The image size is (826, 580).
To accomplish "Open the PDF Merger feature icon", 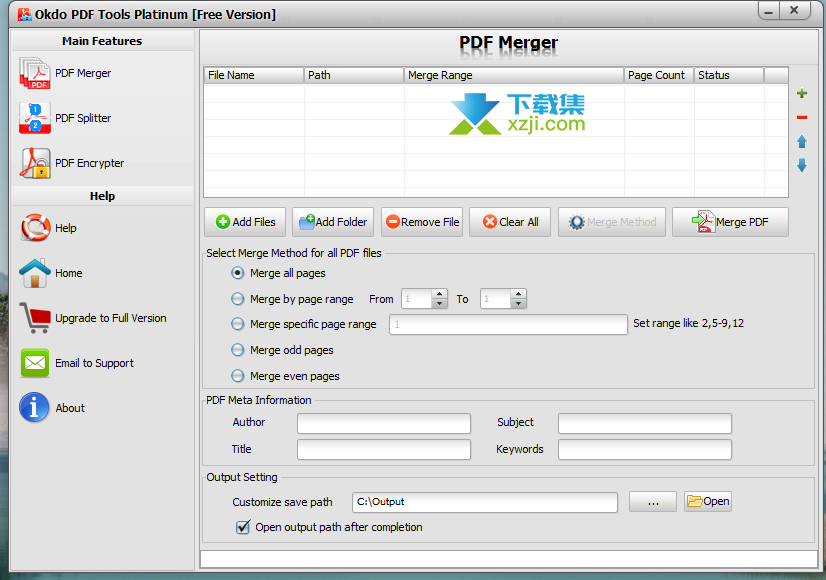I will tap(35, 73).
